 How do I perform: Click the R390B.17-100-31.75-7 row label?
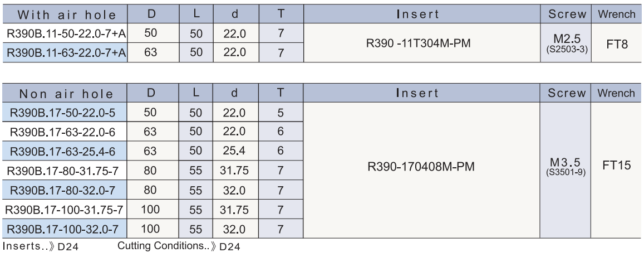pos(64,209)
